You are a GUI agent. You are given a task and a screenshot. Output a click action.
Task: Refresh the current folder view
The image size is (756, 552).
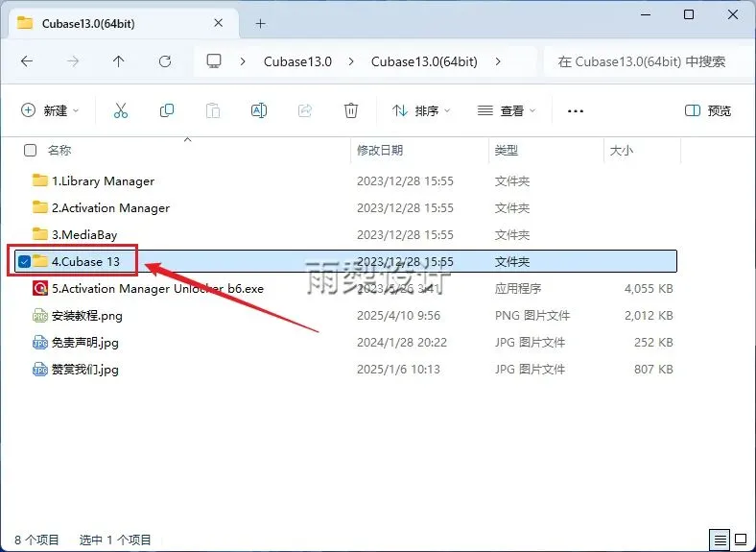(165, 61)
